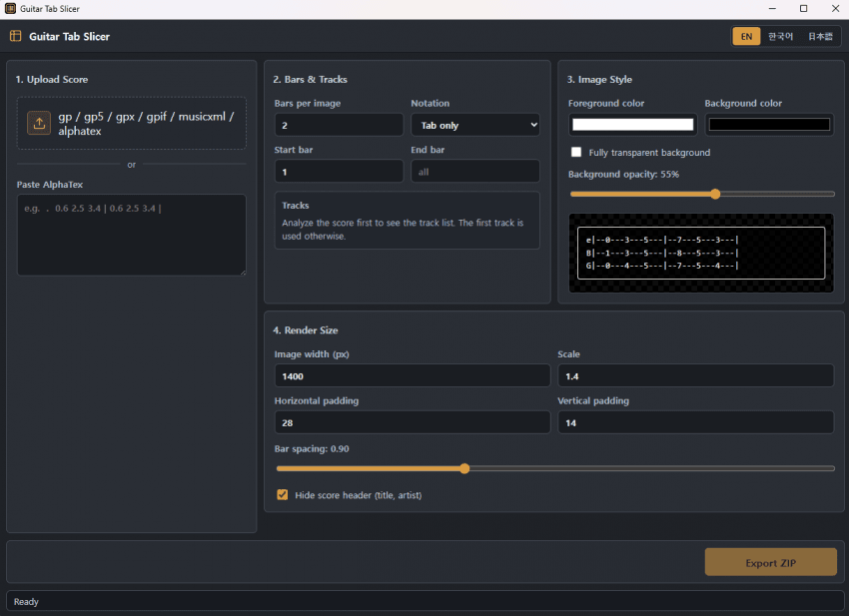Click the Bar spacing slider handle
849x616 pixels.
click(464, 469)
